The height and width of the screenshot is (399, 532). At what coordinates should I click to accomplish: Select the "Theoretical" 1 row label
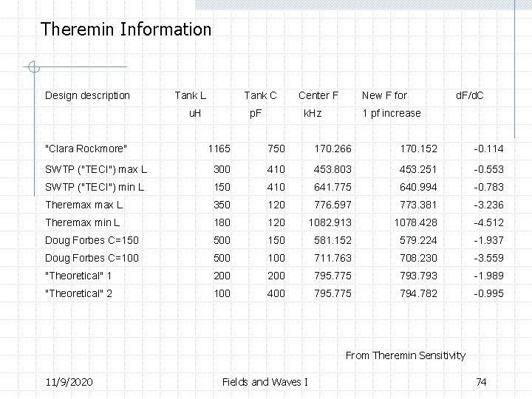point(78,276)
